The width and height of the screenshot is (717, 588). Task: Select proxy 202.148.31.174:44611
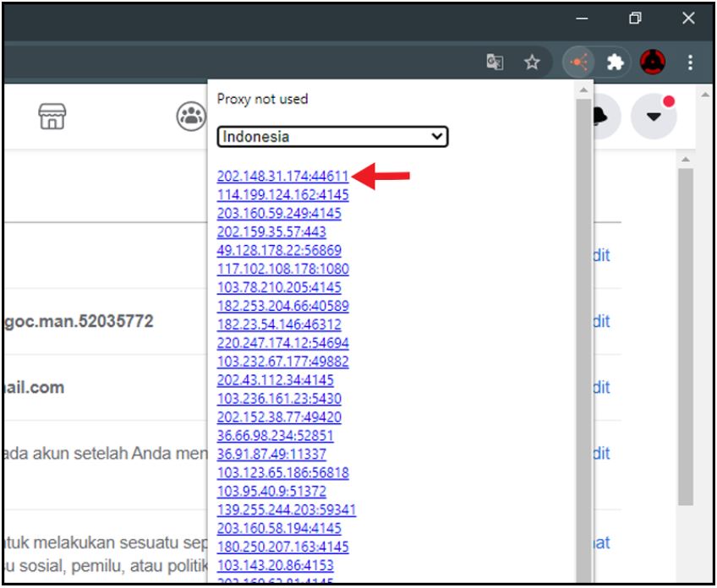[282, 177]
